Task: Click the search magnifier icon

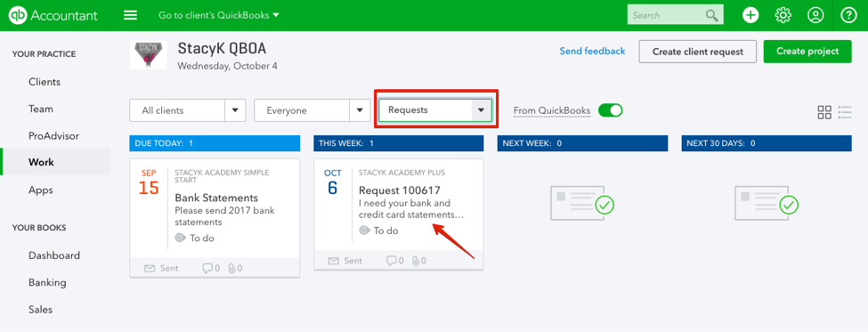Action: tap(712, 15)
